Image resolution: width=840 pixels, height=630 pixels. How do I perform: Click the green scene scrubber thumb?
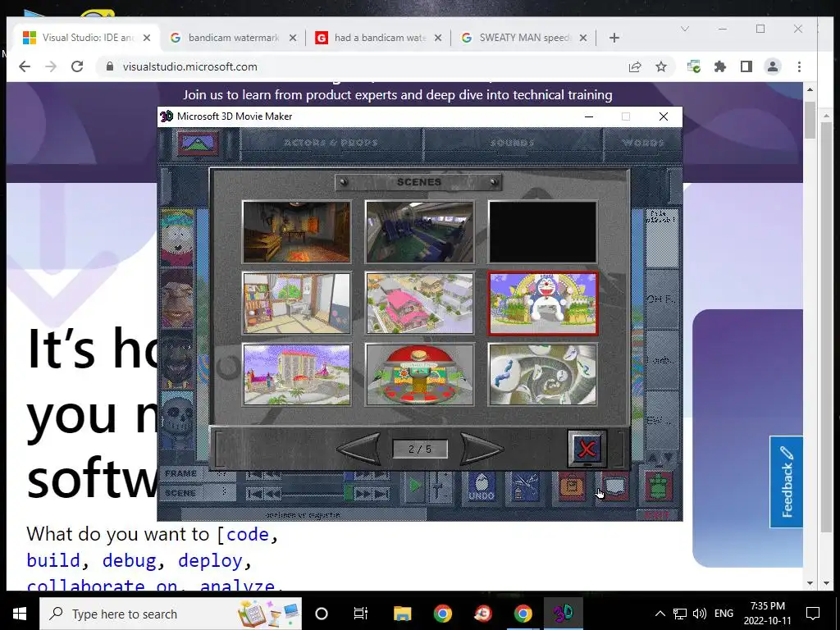click(348, 492)
